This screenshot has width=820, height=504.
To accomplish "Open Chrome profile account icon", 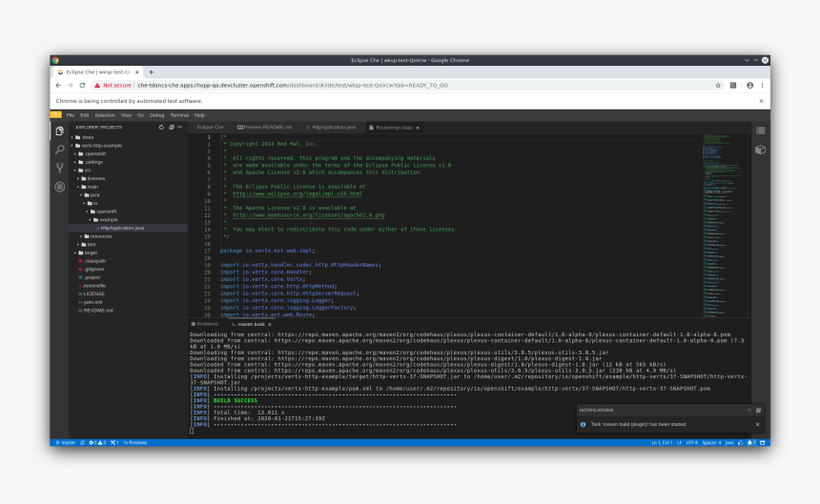I will [750, 85].
